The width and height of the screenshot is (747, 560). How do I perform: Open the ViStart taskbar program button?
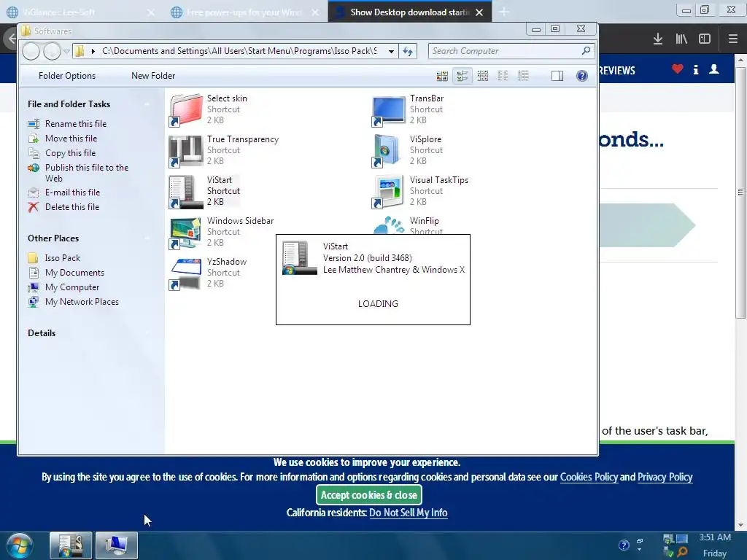click(x=71, y=545)
